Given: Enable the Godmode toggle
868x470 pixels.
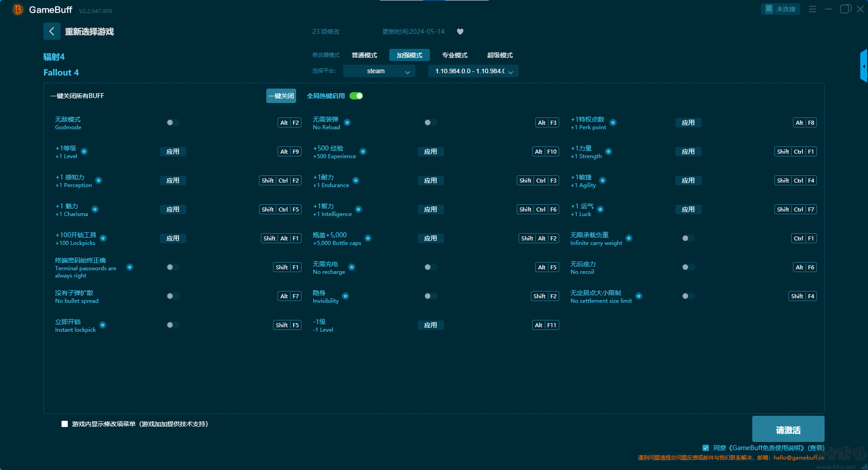Looking at the screenshot, I should click(x=173, y=122).
